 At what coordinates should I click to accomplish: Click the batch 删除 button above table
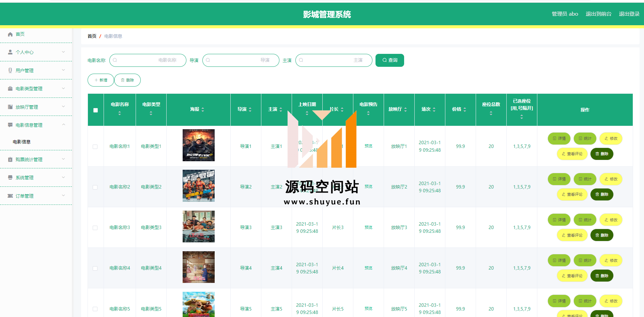point(127,80)
